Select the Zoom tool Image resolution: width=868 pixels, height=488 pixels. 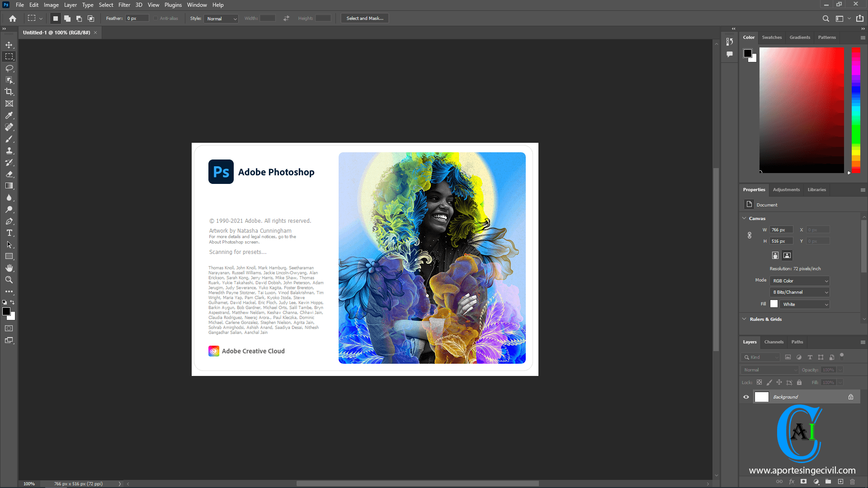click(x=9, y=279)
